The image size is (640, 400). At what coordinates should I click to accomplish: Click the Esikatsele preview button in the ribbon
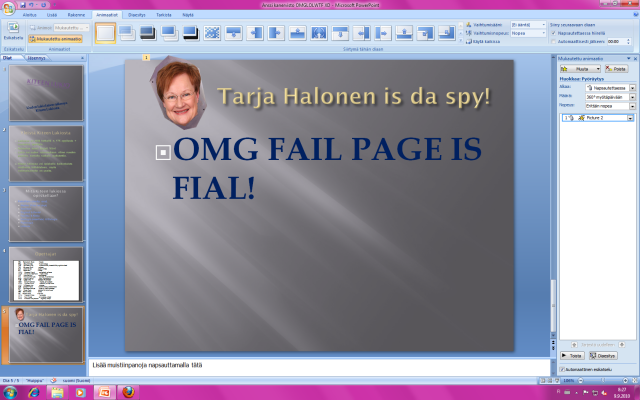12,34
